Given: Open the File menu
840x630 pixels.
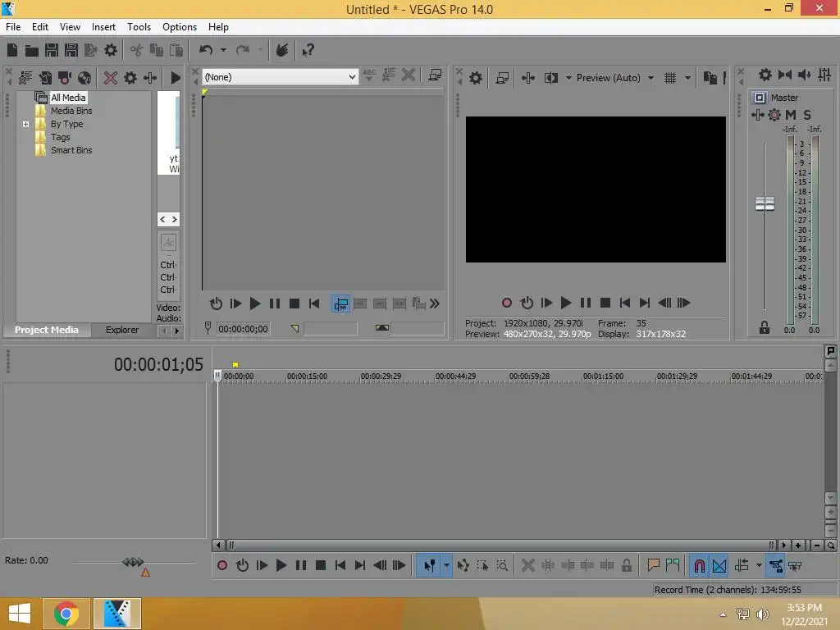Looking at the screenshot, I should point(13,27).
